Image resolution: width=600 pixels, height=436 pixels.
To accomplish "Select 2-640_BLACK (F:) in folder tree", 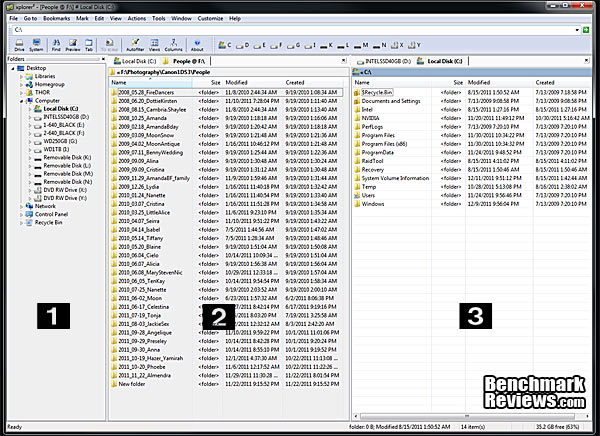I will pos(64,133).
